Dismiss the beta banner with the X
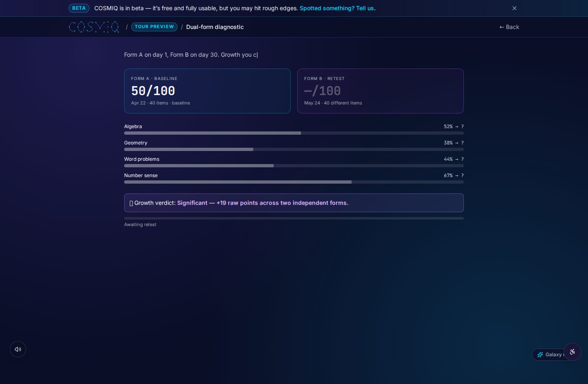Screen dimensions: 588x384 (x=514, y=8)
